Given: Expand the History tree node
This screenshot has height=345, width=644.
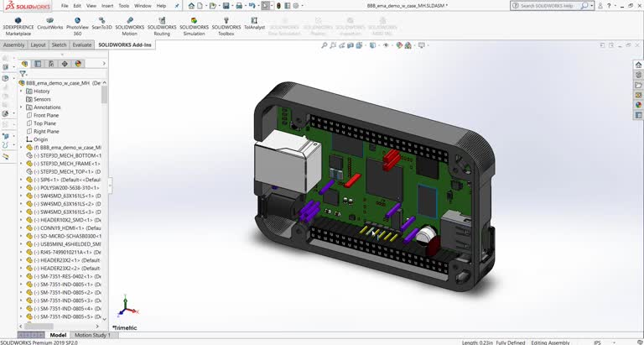Looking at the screenshot, I should click(21, 91).
